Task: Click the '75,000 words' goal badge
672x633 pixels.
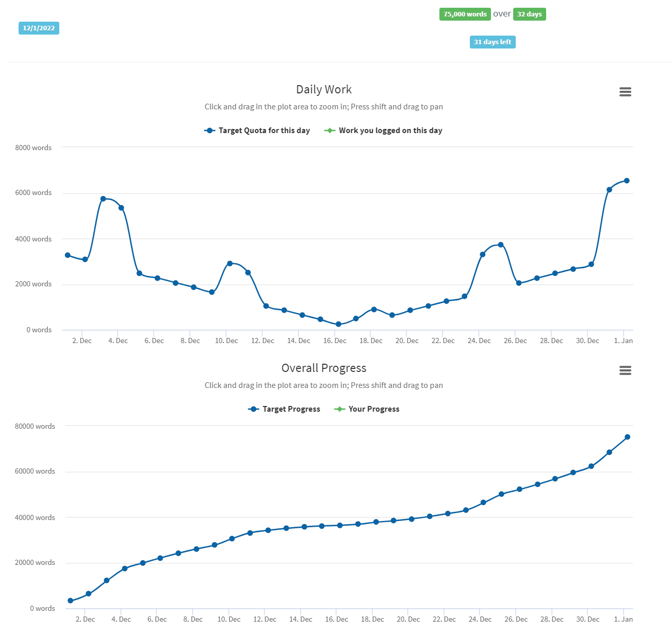Action: (465, 14)
